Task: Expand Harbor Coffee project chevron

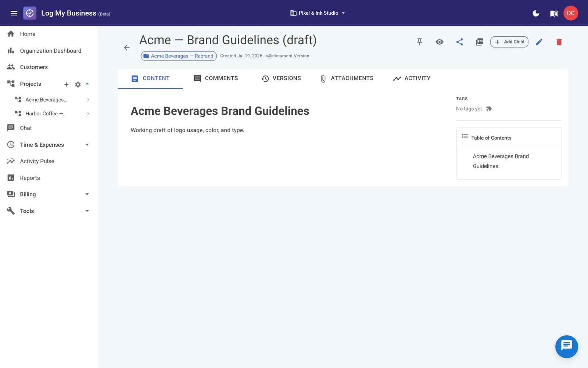Action: click(88, 114)
